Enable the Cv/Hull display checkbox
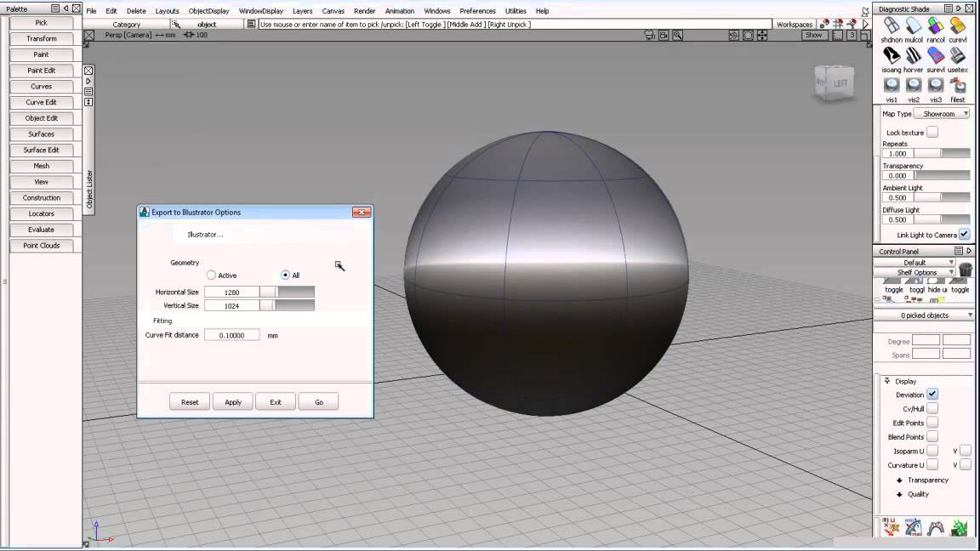The image size is (980, 551). coord(932,408)
